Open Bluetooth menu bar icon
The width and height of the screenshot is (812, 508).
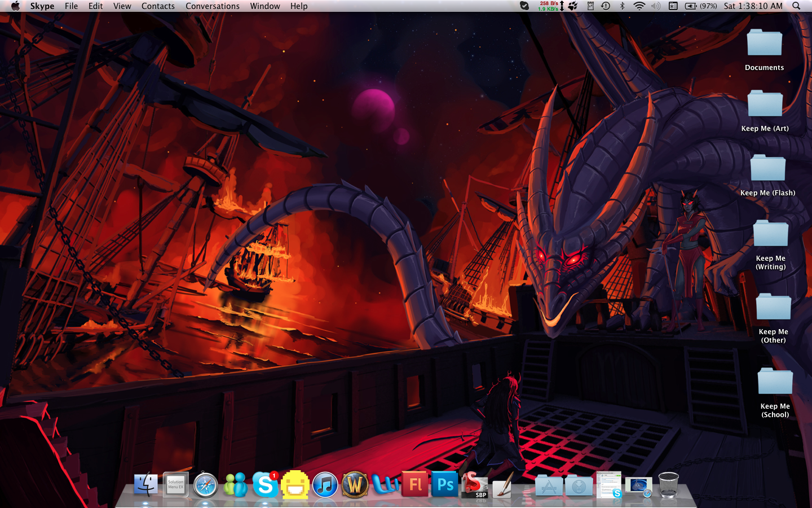623,6
